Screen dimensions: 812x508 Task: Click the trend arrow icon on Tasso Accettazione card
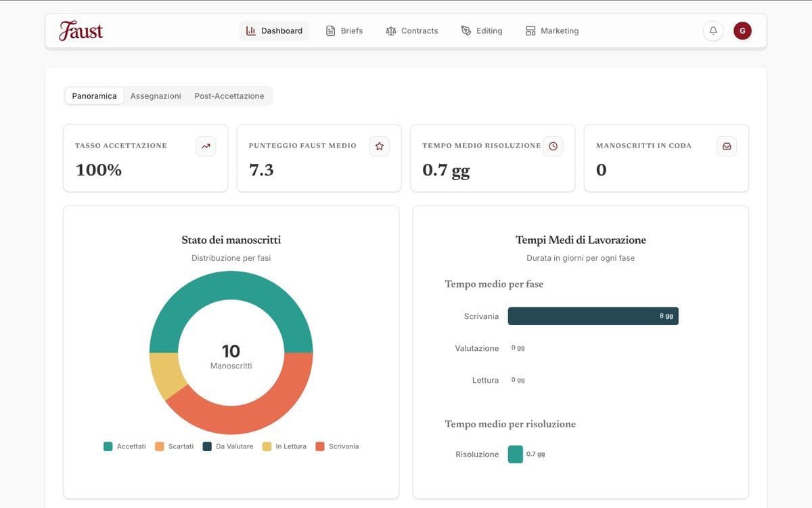click(206, 146)
